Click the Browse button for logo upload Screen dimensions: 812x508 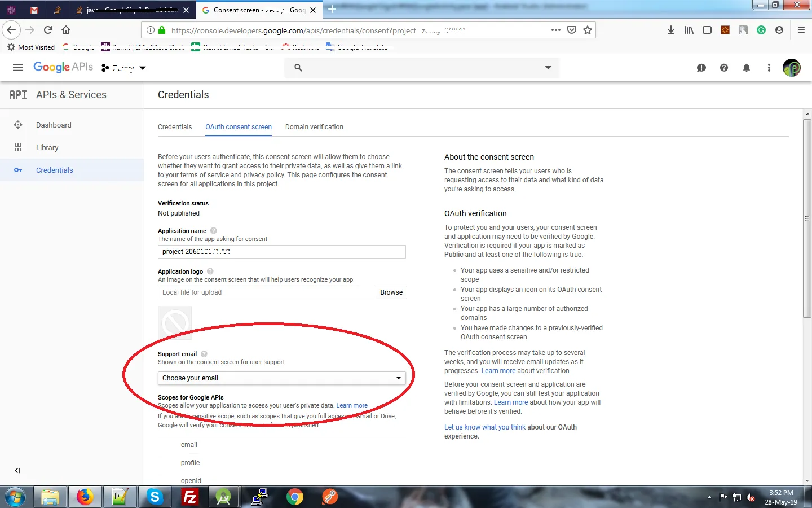point(391,292)
